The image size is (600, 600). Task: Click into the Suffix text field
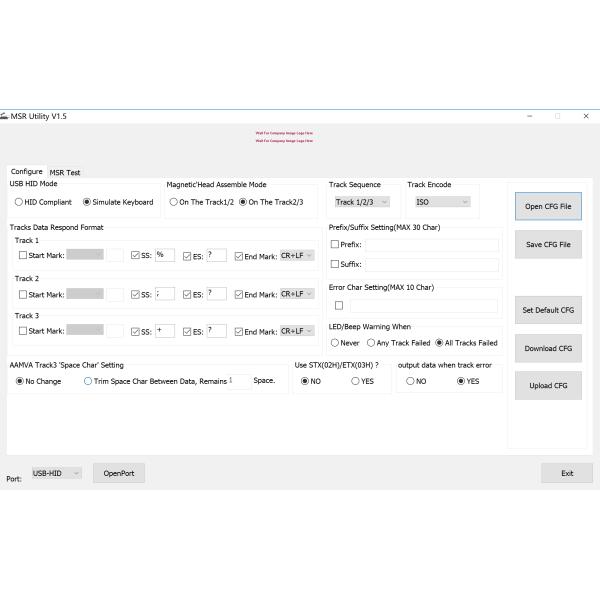tap(432, 265)
